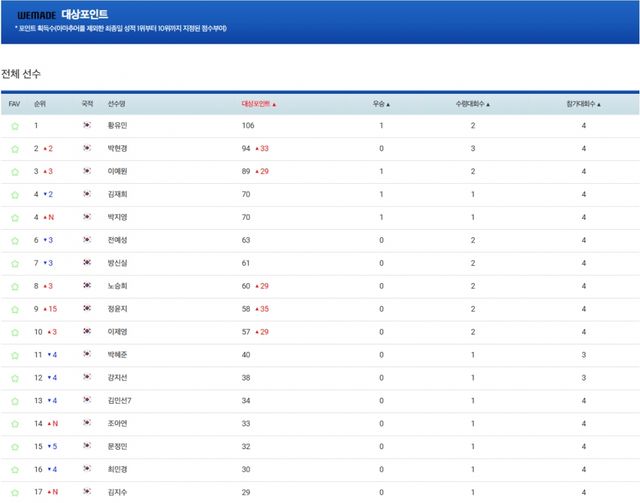Toggle favorite star for 박현경
This screenshot has width=640, height=503.
point(14,149)
